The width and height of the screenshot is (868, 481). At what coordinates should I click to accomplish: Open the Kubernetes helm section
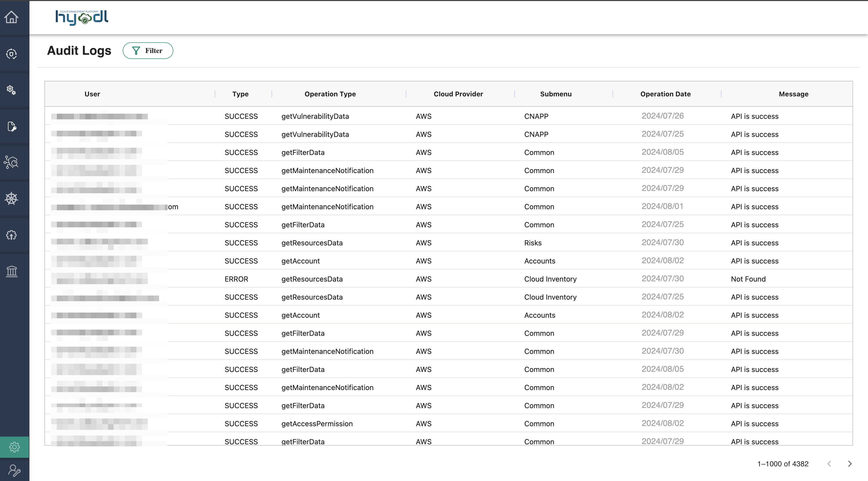[12, 198]
